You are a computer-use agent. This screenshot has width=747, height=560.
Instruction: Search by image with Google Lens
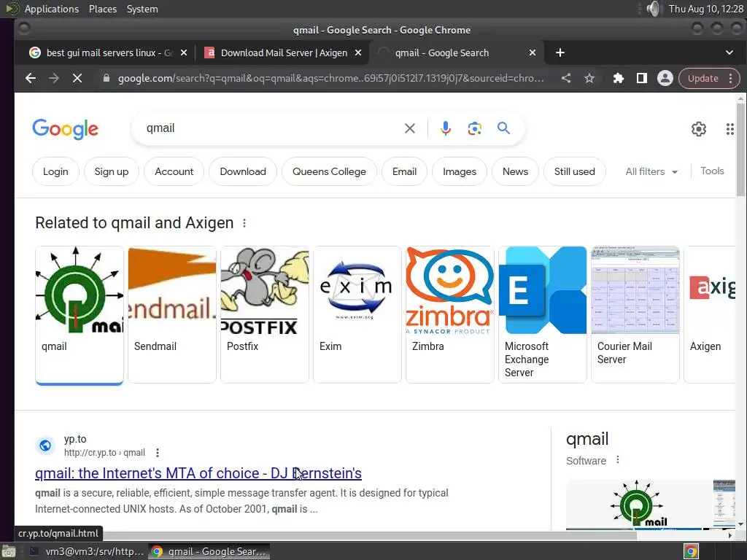point(474,128)
